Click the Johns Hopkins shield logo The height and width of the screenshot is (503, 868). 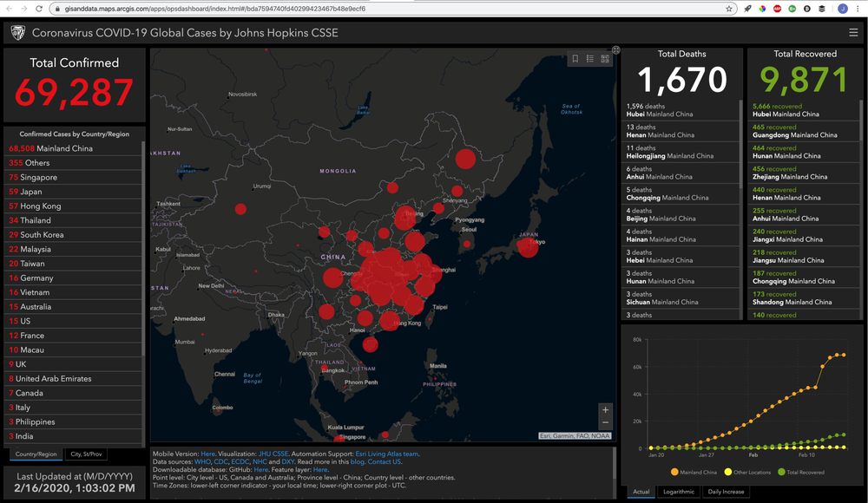click(17, 33)
